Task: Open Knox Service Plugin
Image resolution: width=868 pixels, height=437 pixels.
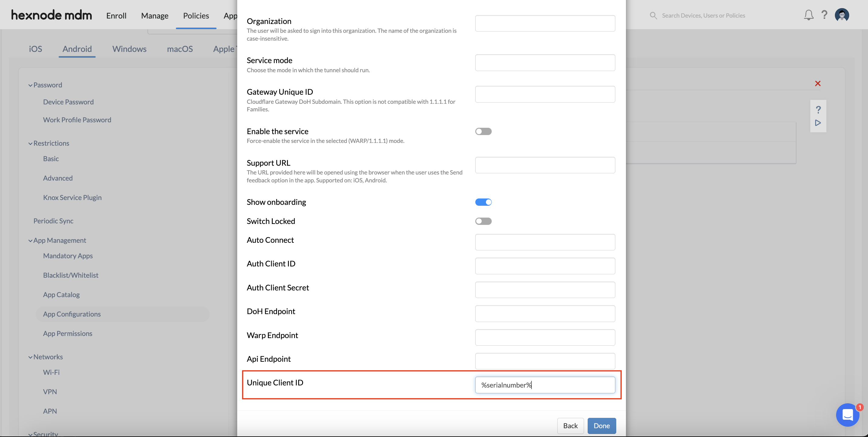Action: click(x=72, y=198)
